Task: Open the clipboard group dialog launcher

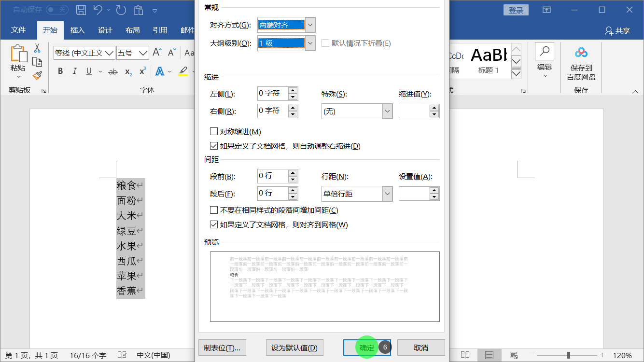Action: (44, 91)
